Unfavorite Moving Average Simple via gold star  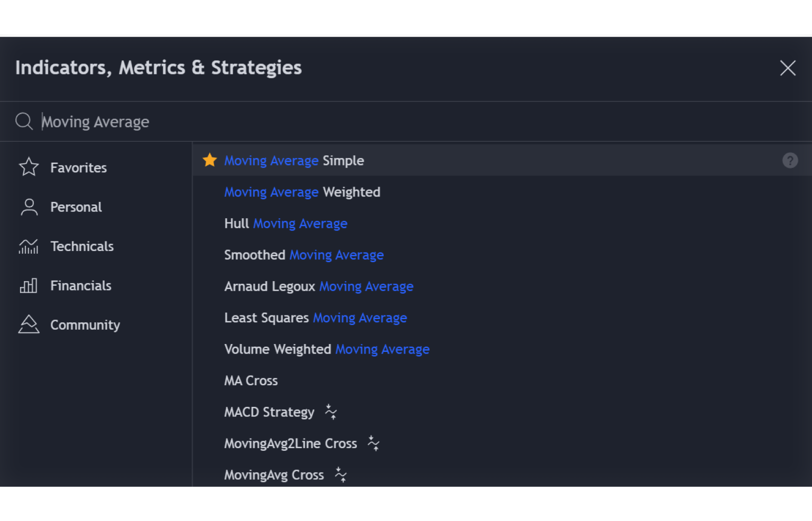210,160
